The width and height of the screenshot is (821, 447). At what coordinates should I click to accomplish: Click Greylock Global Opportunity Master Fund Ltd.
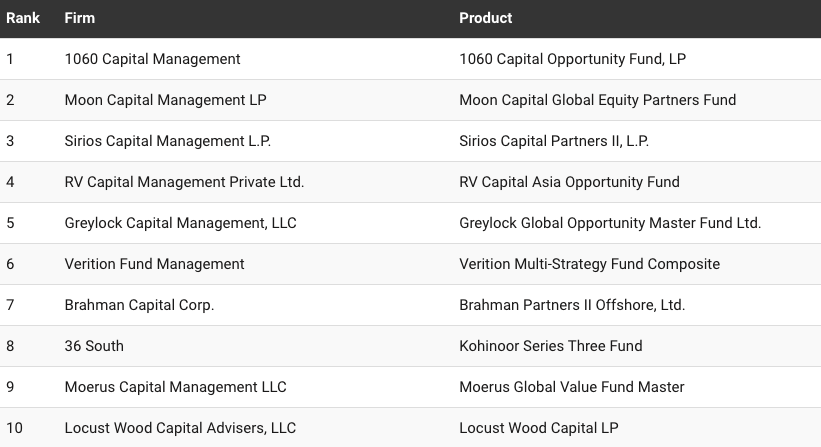[x=610, y=223]
